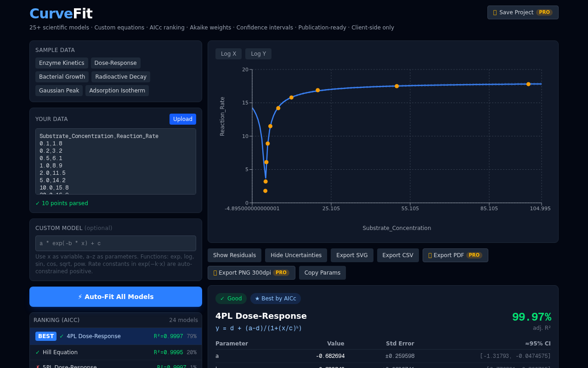Image resolution: width=588 pixels, height=368 pixels.
Task: Export the fit results as CSV
Action: click(398, 255)
